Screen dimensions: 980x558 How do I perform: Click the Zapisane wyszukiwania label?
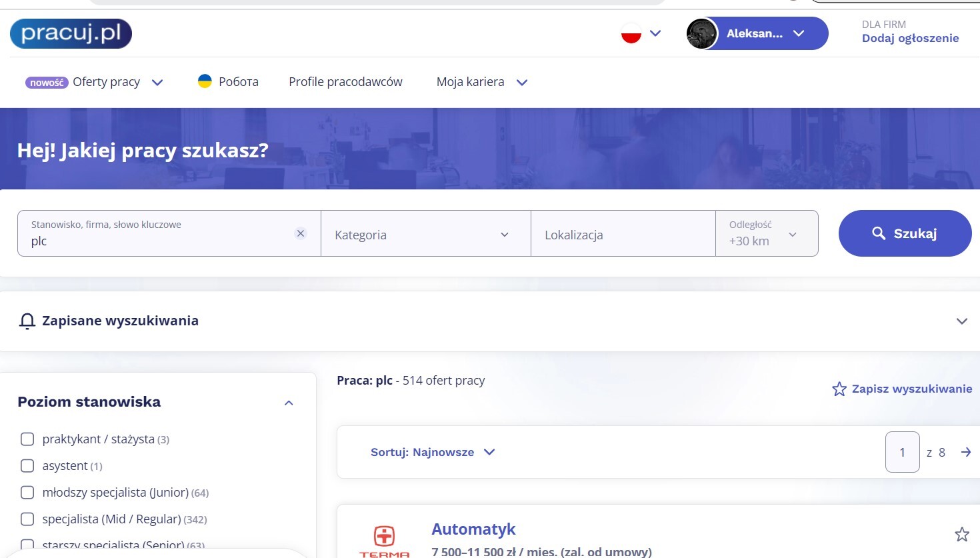(x=120, y=321)
